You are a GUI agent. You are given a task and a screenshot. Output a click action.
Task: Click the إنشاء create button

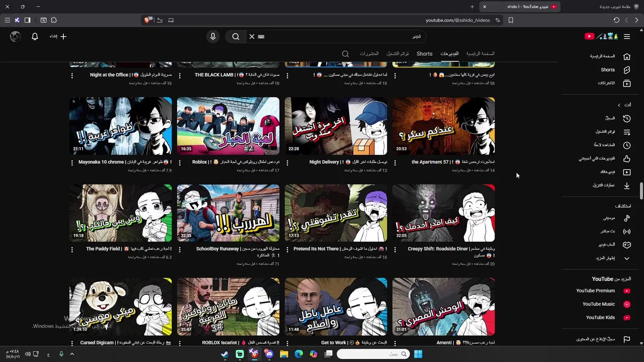pos(58,36)
